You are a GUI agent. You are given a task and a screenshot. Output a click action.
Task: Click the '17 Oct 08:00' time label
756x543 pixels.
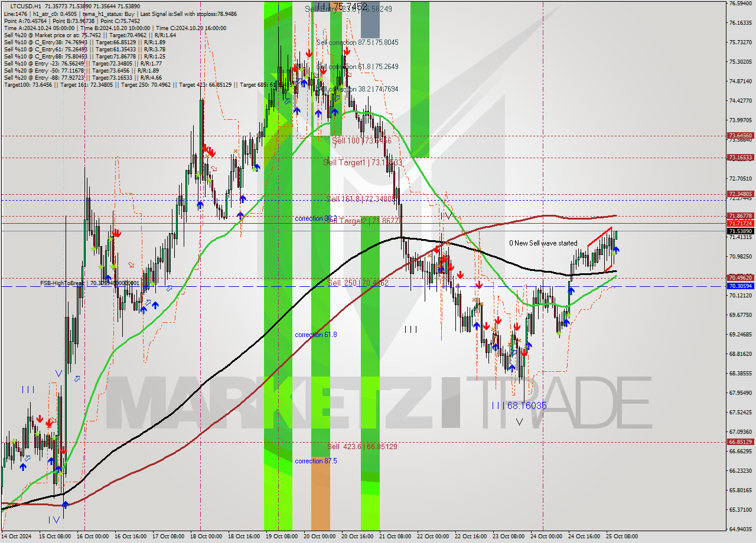pyautogui.click(x=168, y=537)
